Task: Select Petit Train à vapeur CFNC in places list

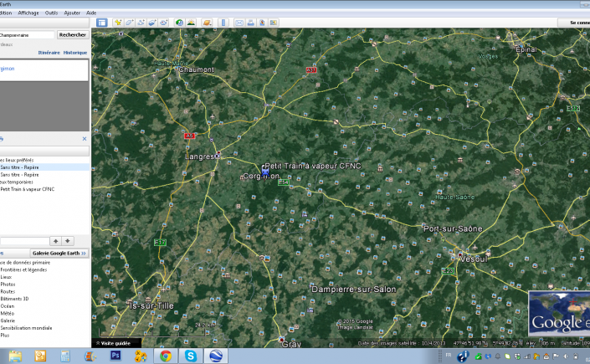Action: point(28,189)
